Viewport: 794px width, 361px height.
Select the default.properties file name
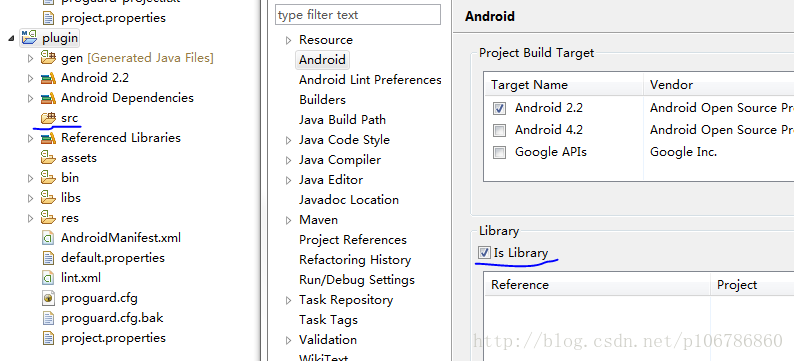click(113, 258)
